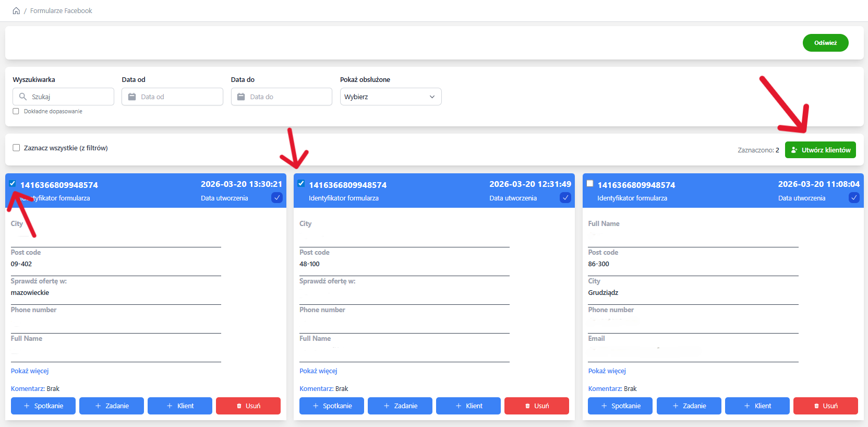Enable Dokładne dopasowanie checkbox
The height and width of the screenshot is (427, 868).
[16, 111]
